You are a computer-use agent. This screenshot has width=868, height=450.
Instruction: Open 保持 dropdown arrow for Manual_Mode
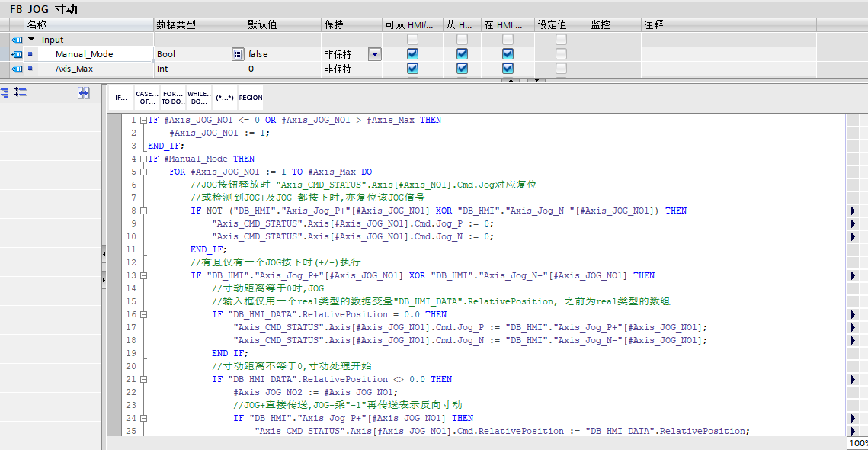click(375, 54)
